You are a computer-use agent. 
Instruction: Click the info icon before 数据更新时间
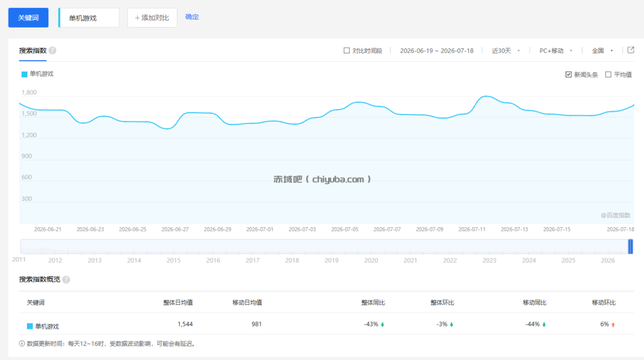click(22, 343)
